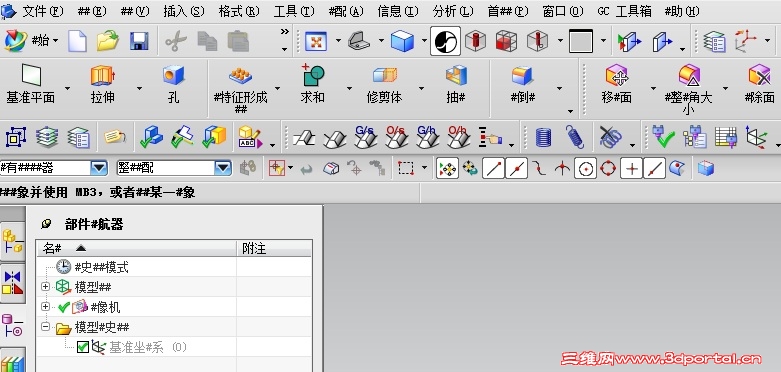Image resolution: width=781 pixels, height=372 pixels.
Task: Toggle the circle center snap point button
Action: [585, 168]
